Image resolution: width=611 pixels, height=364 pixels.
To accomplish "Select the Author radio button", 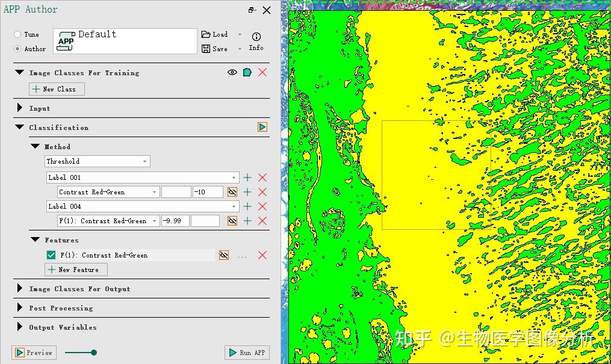I will point(17,49).
